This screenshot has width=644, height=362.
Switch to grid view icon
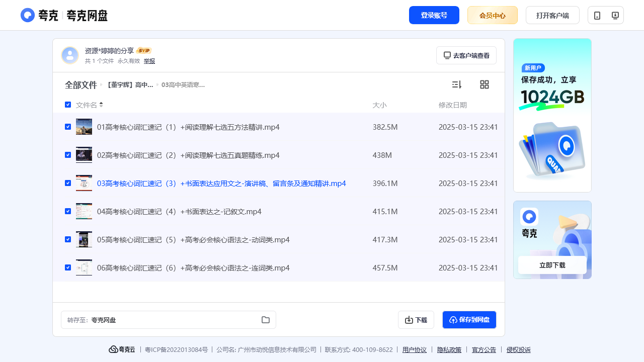tap(485, 84)
